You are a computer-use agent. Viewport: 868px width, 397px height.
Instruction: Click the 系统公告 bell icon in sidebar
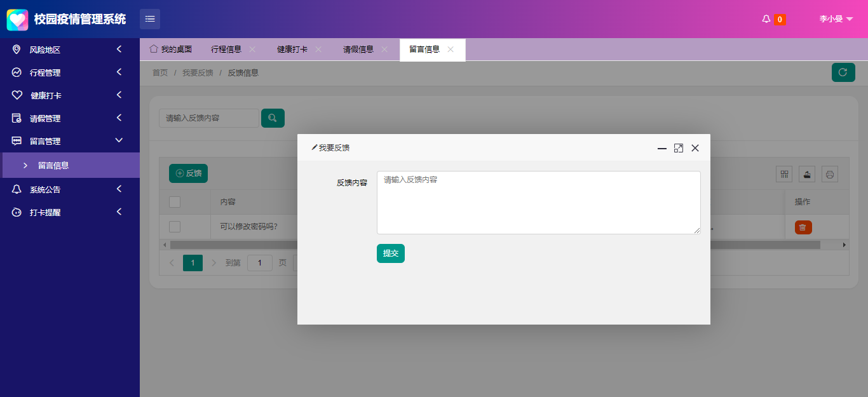(17, 189)
